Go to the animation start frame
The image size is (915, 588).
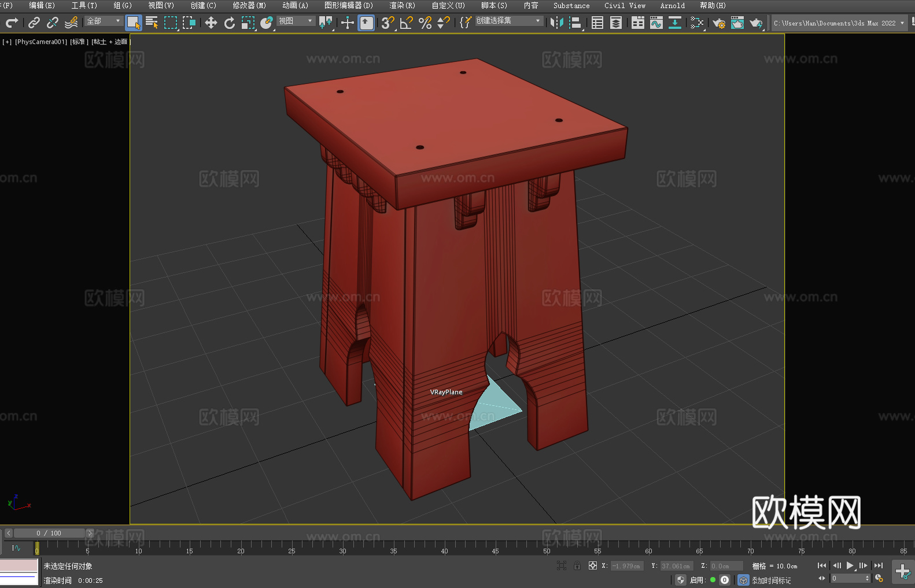[822, 565]
